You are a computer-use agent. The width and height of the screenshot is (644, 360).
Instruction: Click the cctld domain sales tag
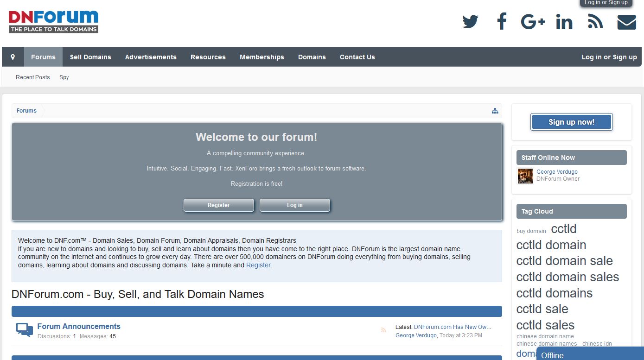[568, 277]
